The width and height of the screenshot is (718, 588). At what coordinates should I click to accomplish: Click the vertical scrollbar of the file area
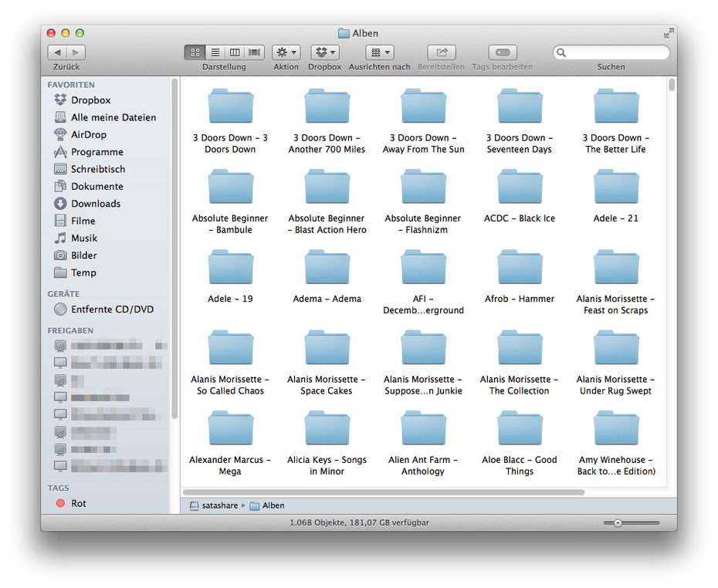point(672,85)
